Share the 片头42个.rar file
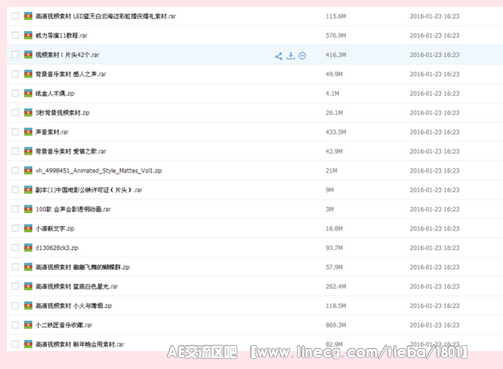Screen dimensions: 503x369 point(279,56)
